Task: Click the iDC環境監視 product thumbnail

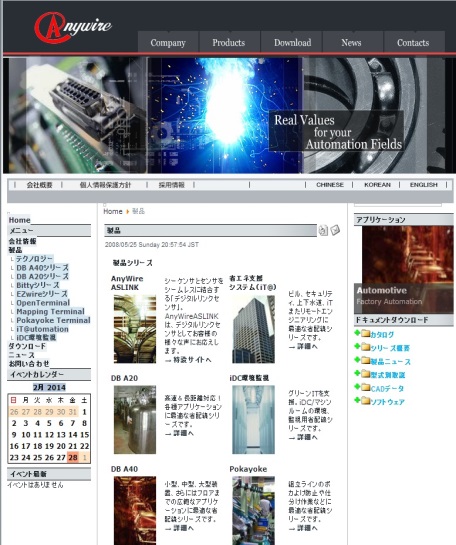Action: coord(253,419)
